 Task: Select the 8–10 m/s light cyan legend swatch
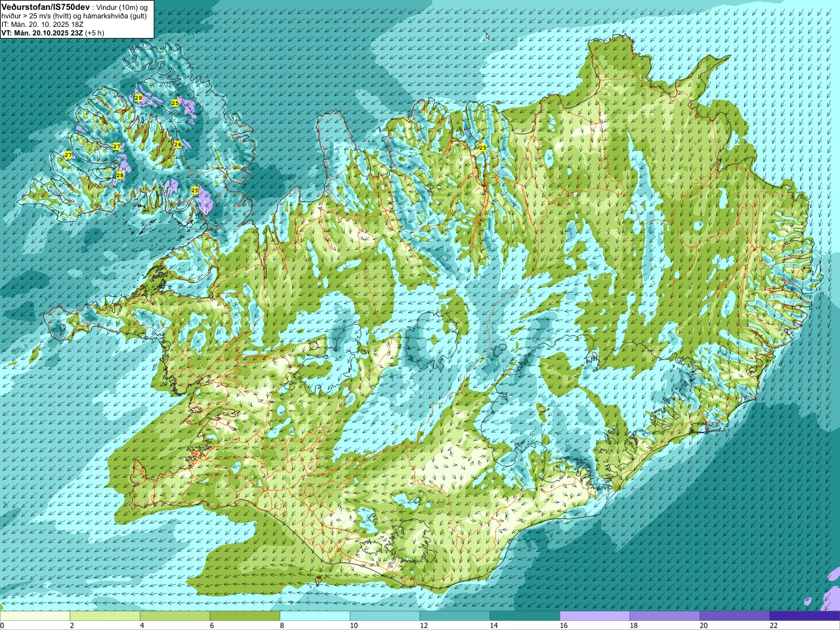[x=315, y=616]
